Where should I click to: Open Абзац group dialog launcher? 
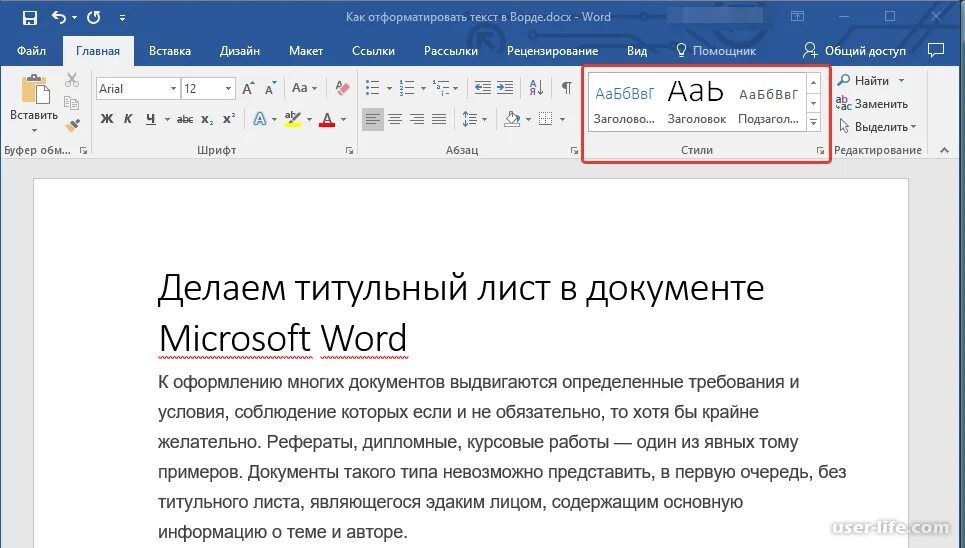coord(574,150)
